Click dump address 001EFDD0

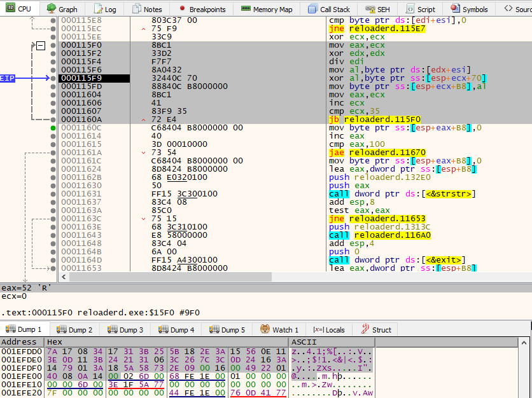[22, 352]
